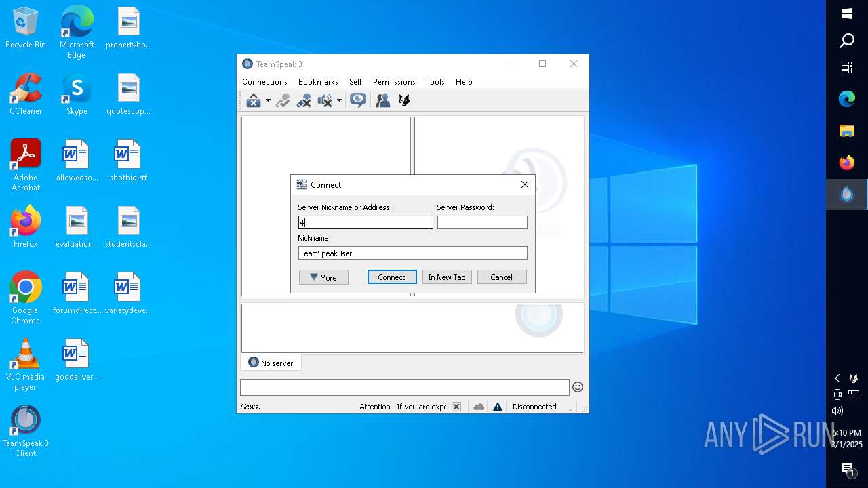Select the shotbig.rtf desktop file
Screen dimensions: 868x488
pyautogui.click(x=128, y=161)
